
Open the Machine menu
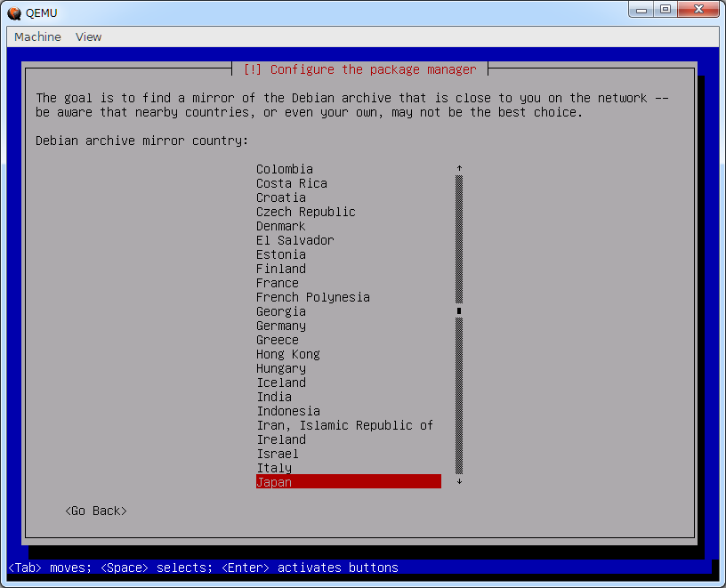pyautogui.click(x=37, y=37)
